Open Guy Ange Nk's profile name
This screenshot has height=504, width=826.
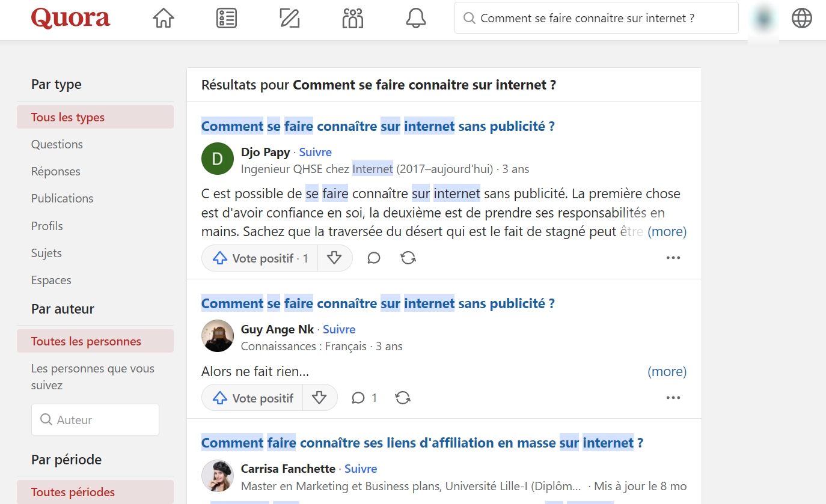pos(277,329)
